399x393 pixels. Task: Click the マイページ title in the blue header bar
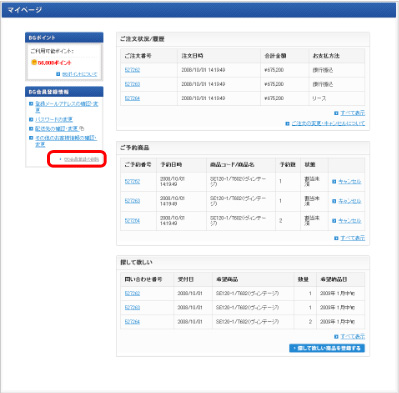(x=24, y=10)
